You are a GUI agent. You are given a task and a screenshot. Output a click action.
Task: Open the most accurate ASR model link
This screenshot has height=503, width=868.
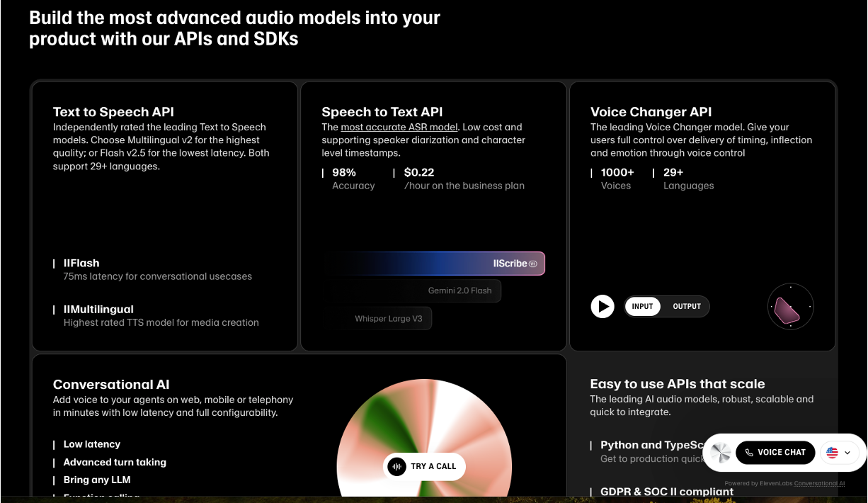[x=399, y=128]
